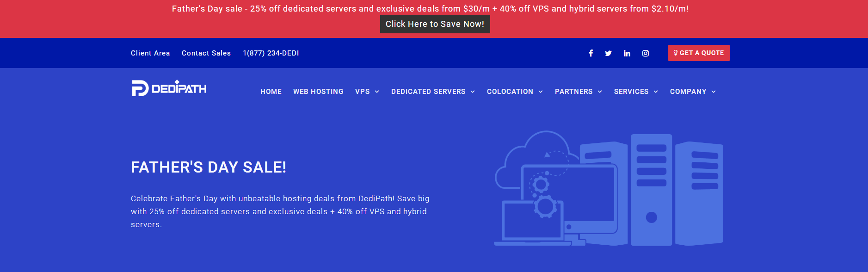Expand Services dropdown chevron

coord(656,92)
